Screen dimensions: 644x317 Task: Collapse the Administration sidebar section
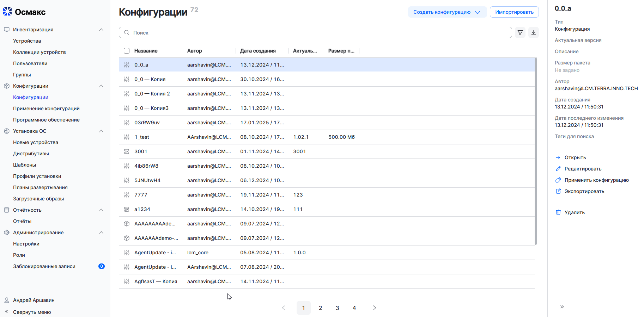(x=101, y=232)
